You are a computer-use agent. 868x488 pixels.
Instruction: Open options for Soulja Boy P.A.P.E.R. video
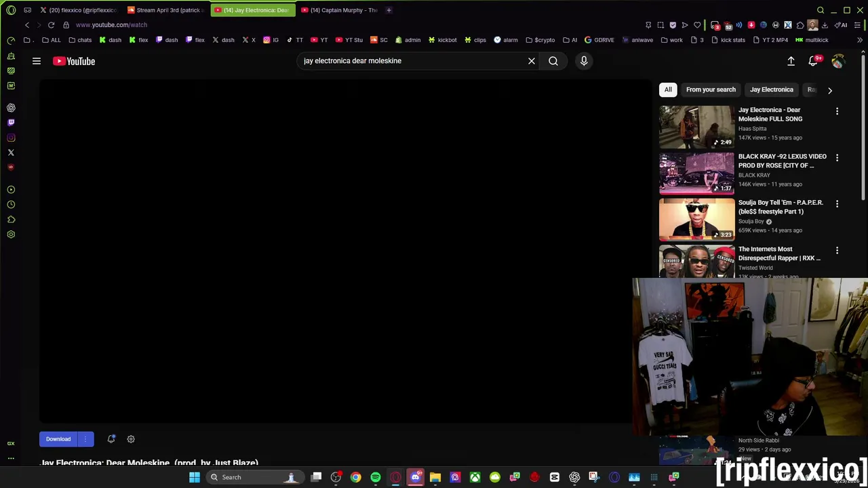(837, 203)
